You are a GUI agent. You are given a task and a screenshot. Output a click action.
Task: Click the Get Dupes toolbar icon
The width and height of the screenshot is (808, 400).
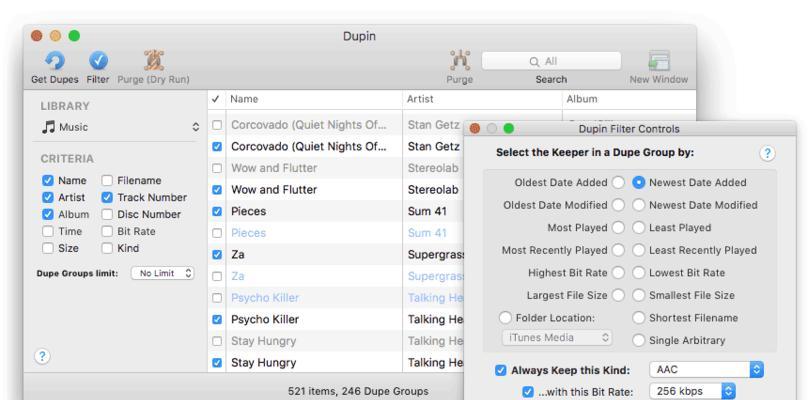[55, 61]
